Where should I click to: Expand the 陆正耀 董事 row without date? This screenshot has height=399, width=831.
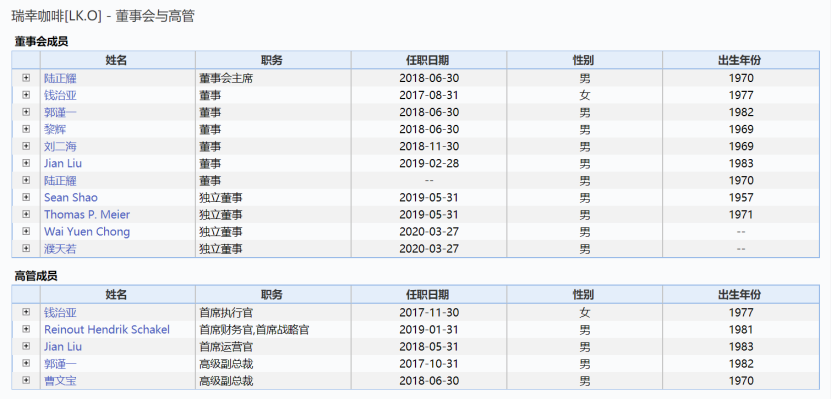[x=26, y=180]
